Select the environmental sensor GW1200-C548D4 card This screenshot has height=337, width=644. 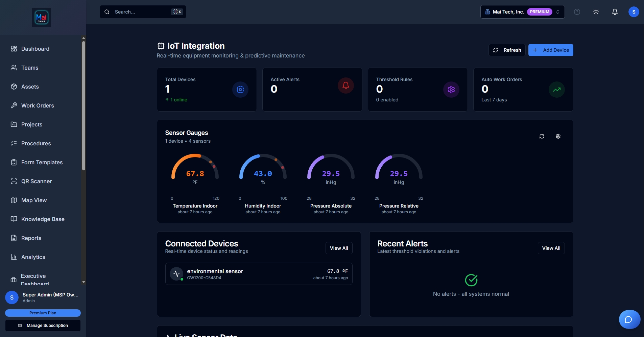258,273
